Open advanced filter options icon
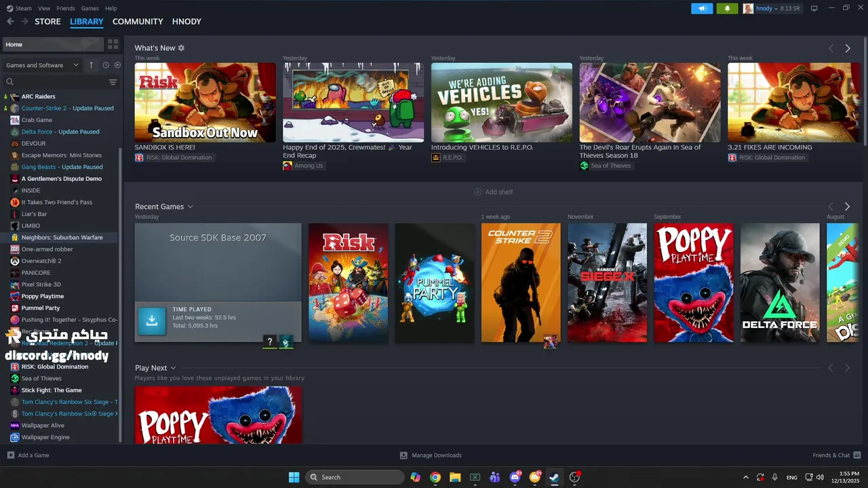This screenshot has height=488, width=868. [113, 82]
